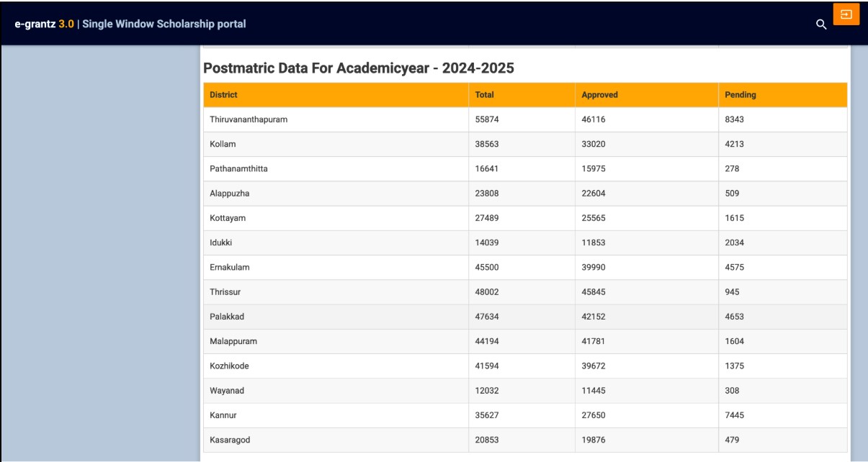
Task: Click Wayanad total 12032
Action: (x=487, y=391)
